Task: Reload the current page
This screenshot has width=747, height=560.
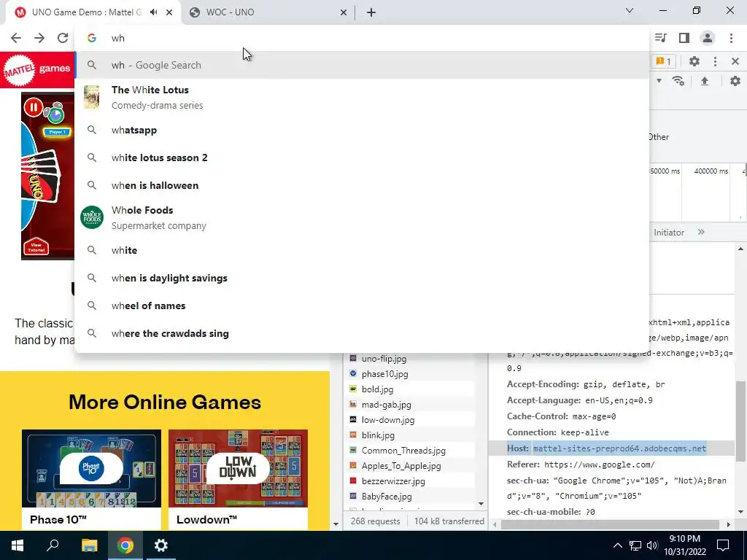Action: (x=63, y=38)
